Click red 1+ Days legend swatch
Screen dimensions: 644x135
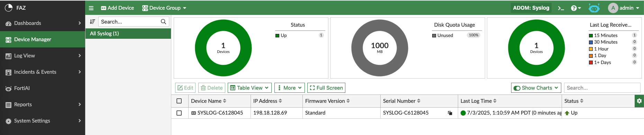[x=591, y=63]
